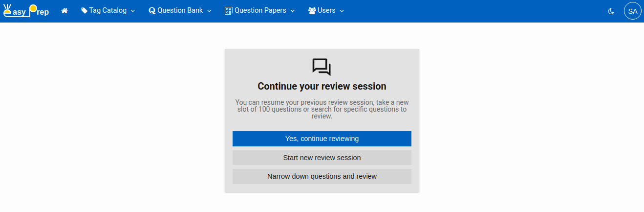This screenshot has height=212, width=644.
Task: Toggle dark mode moon icon
Action: [611, 11]
